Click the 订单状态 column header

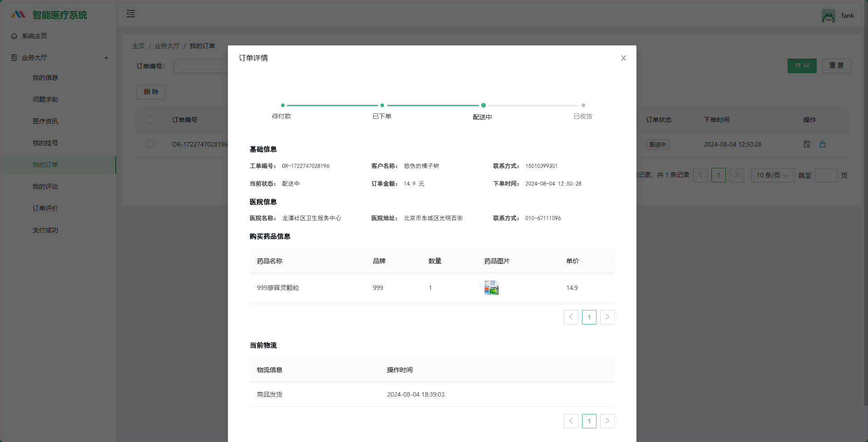pos(659,120)
